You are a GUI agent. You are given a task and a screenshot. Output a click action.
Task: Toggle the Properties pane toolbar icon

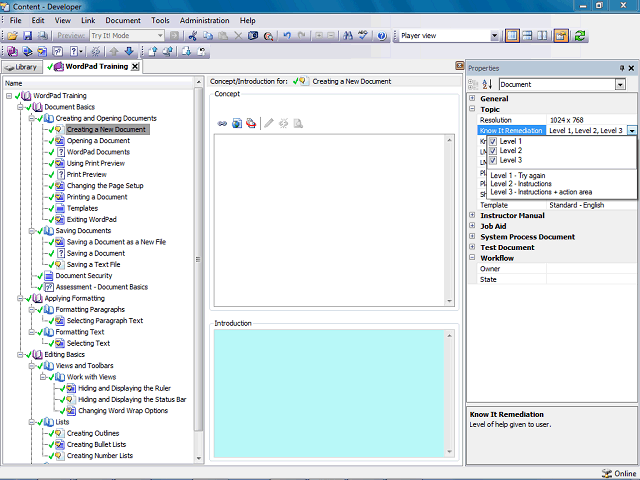(561, 36)
